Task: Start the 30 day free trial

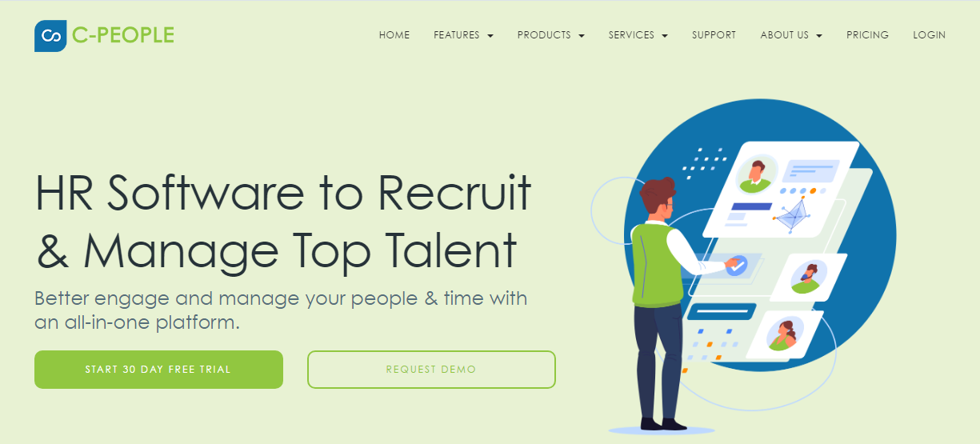Action: pyautogui.click(x=158, y=370)
